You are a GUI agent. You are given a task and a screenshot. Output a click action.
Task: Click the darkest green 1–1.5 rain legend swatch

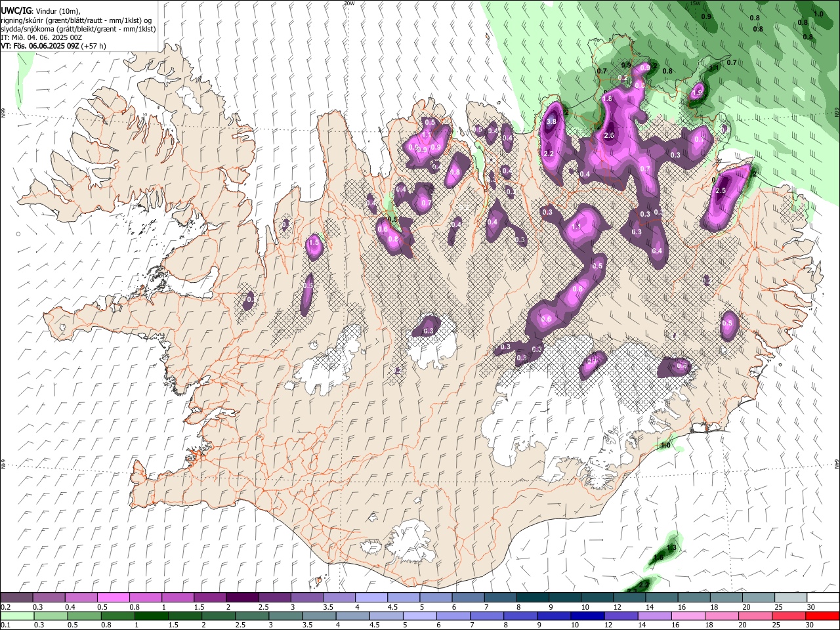click(x=152, y=616)
